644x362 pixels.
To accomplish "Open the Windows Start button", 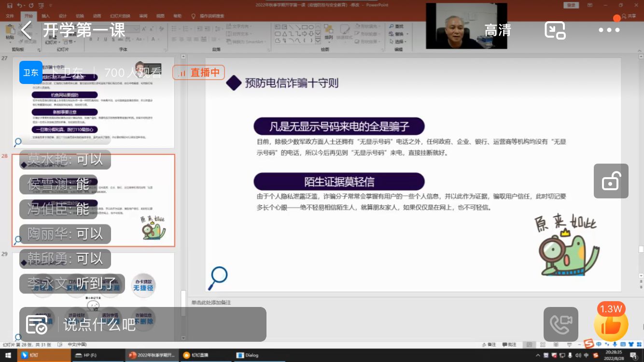I will (8, 355).
